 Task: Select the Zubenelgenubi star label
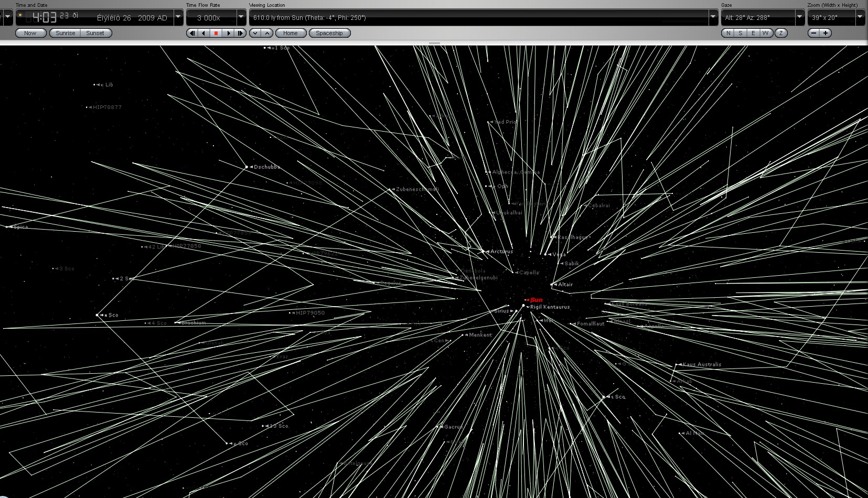(x=478, y=278)
